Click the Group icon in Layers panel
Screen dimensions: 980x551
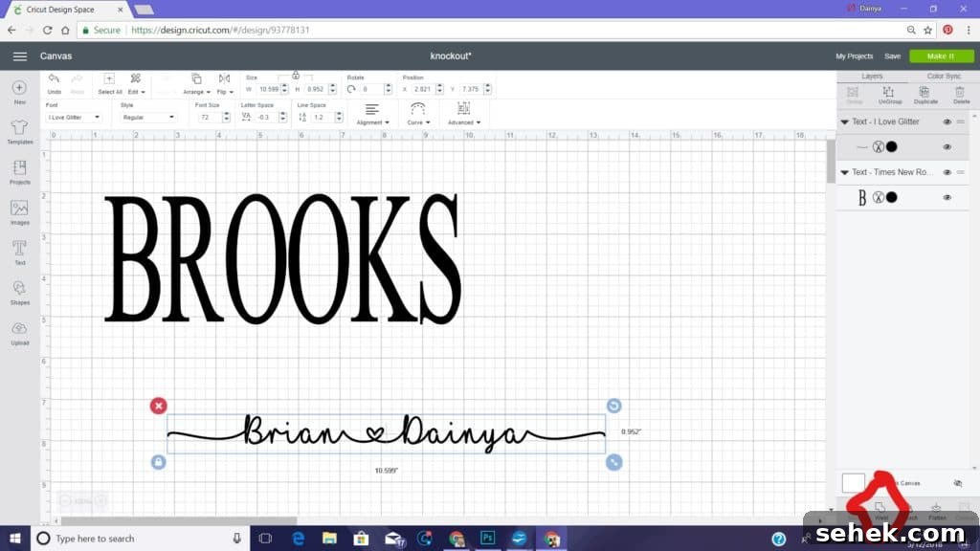[x=854, y=95]
